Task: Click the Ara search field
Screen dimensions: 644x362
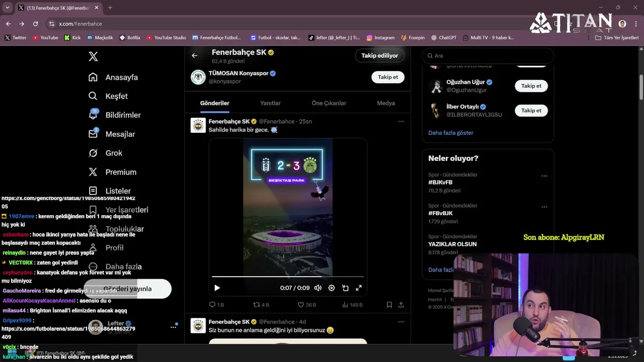Action: coord(488,56)
